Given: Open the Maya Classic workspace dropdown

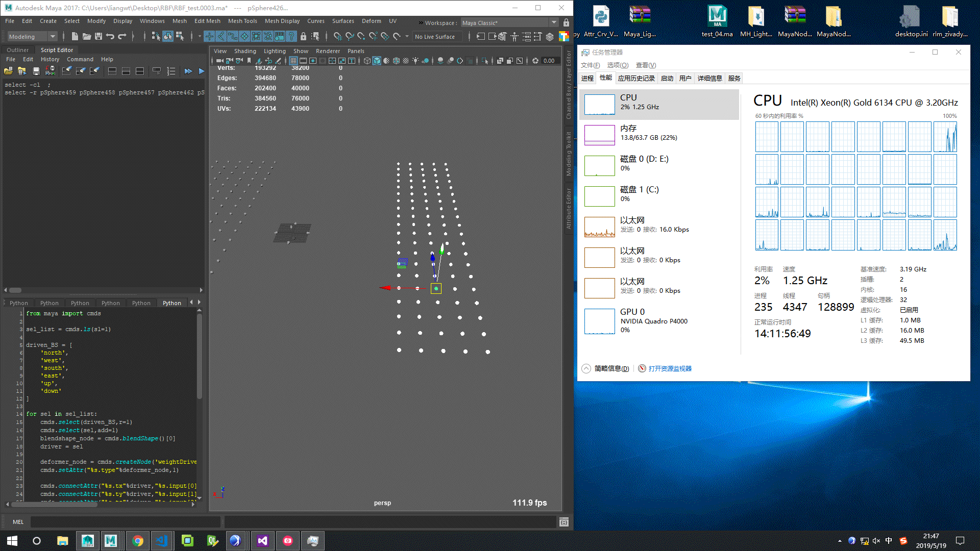Looking at the screenshot, I should [554, 22].
